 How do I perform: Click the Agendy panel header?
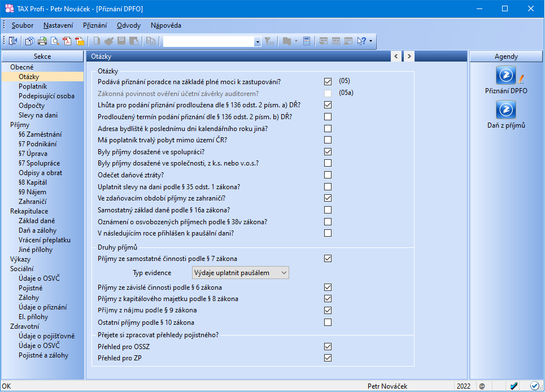tap(506, 56)
